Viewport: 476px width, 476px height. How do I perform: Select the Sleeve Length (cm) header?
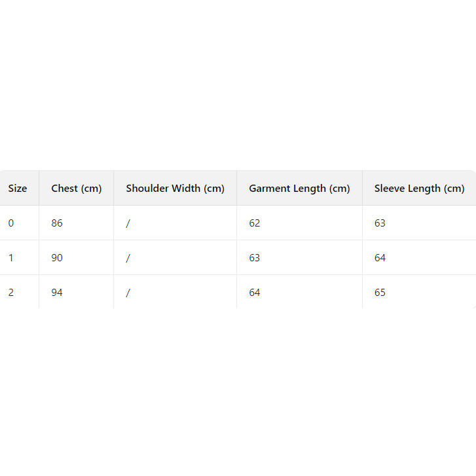coord(419,189)
